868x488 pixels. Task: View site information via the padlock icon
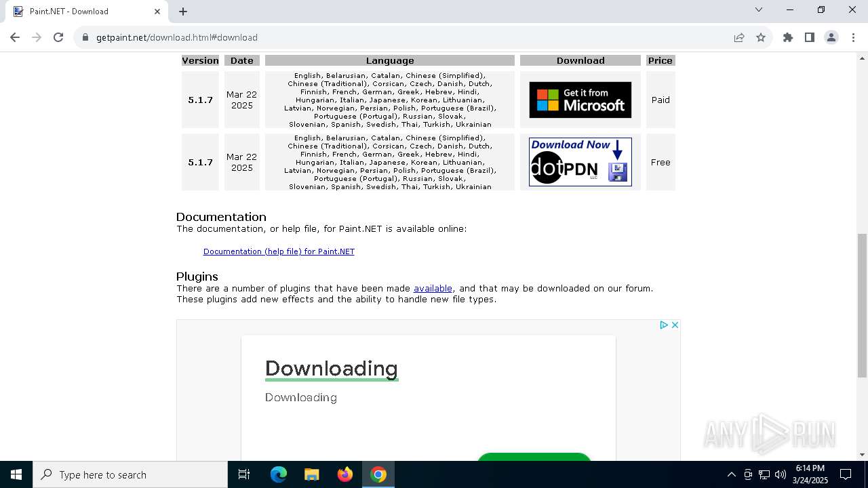[x=85, y=37]
